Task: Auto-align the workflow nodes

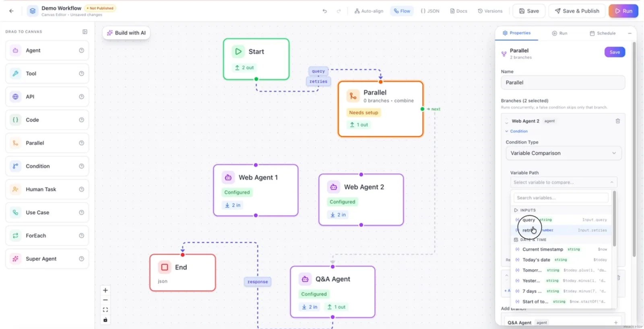Action: 369,11
